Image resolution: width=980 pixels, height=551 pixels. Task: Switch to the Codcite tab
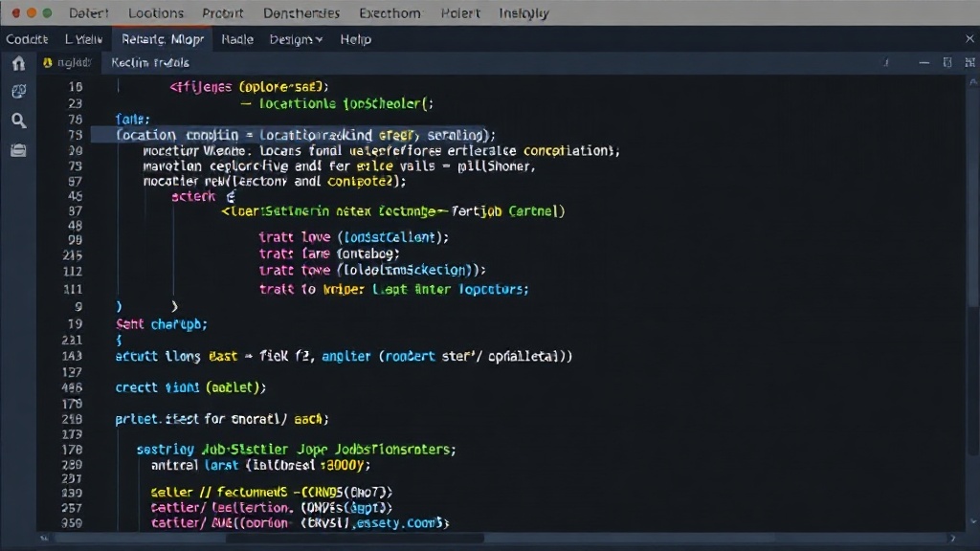(27, 39)
